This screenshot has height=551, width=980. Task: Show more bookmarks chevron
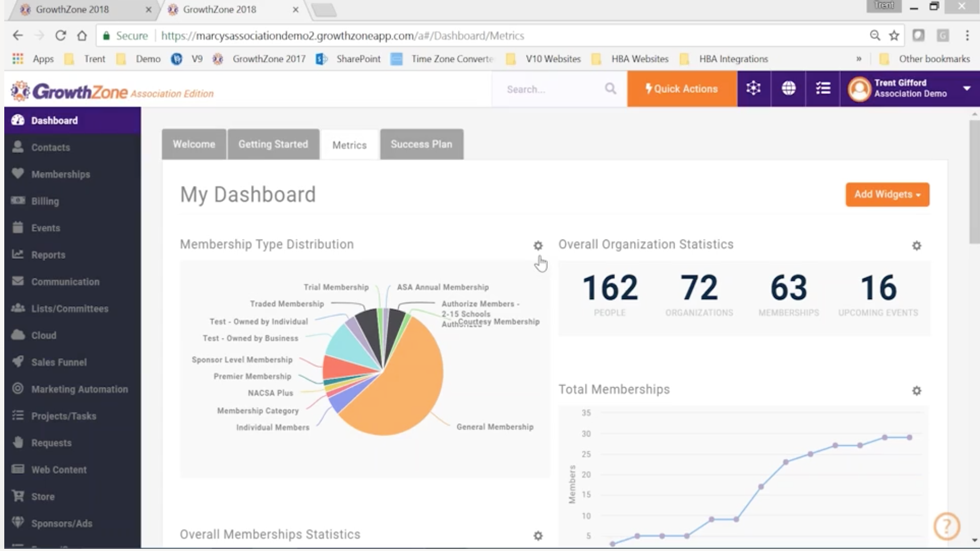point(859,59)
